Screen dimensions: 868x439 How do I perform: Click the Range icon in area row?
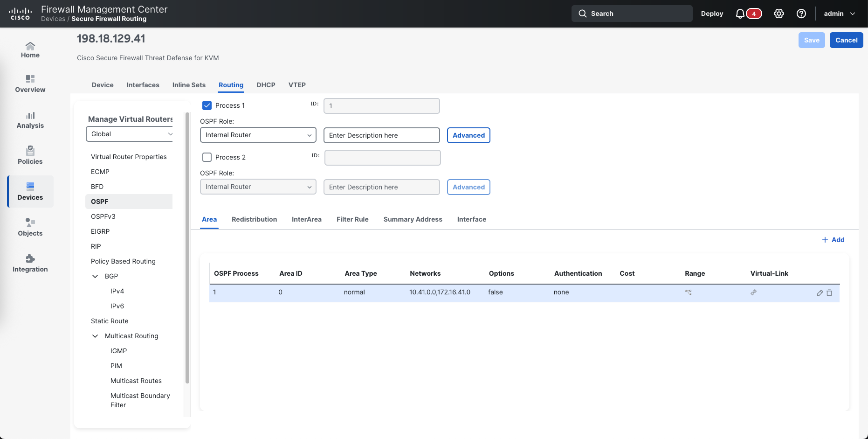tap(688, 293)
